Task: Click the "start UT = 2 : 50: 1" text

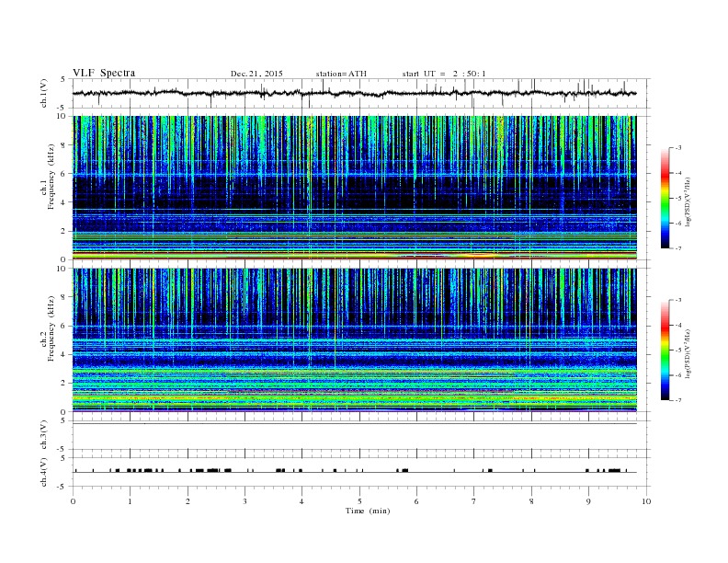Action: 444,74
